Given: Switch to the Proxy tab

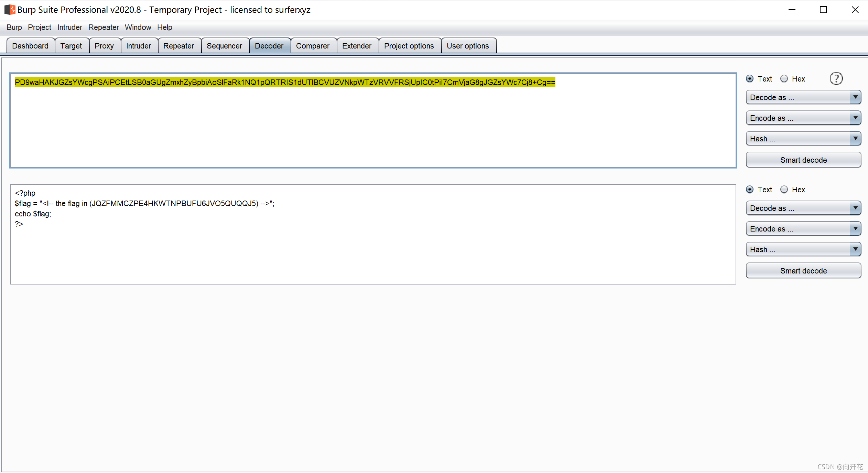Looking at the screenshot, I should pos(104,46).
